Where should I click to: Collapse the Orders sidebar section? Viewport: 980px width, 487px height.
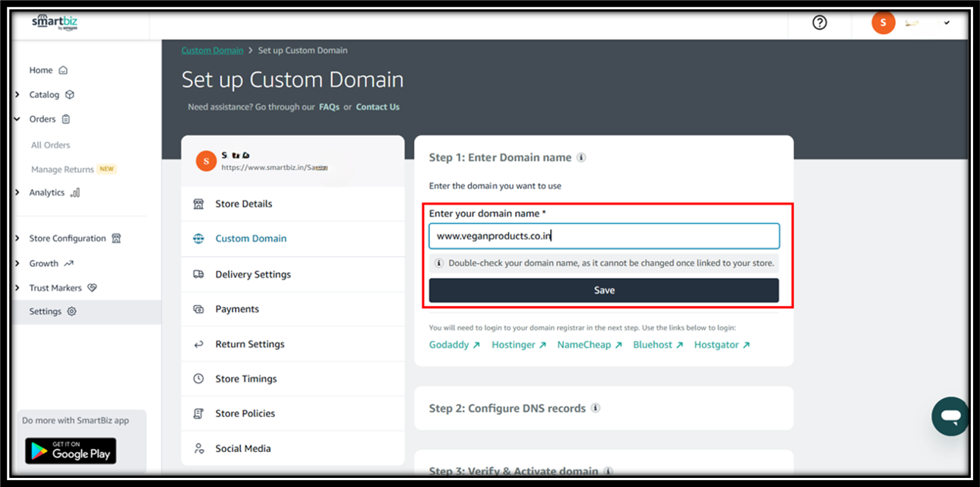[17, 119]
